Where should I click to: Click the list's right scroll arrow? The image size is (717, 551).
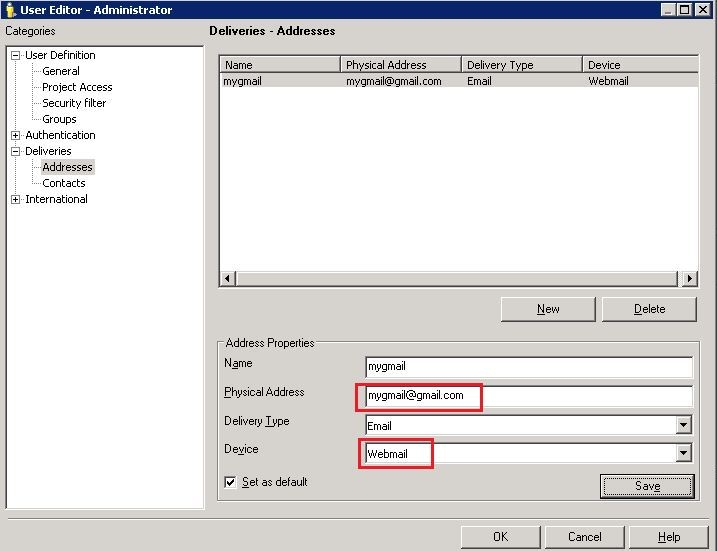[x=690, y=278]
